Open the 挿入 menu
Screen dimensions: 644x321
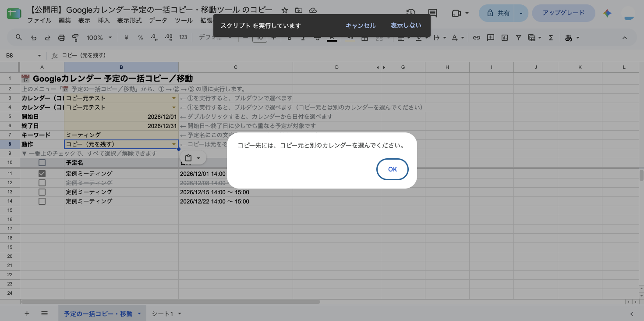click(x=104, y=21)
